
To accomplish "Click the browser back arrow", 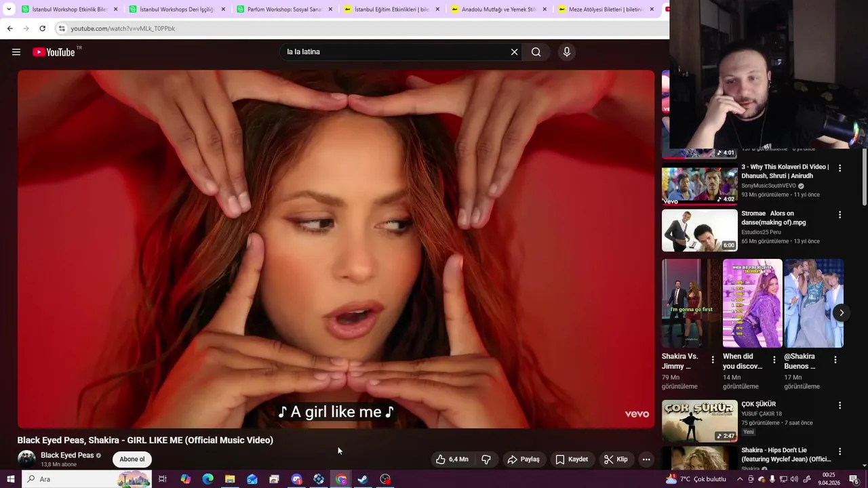I will 9,28.
